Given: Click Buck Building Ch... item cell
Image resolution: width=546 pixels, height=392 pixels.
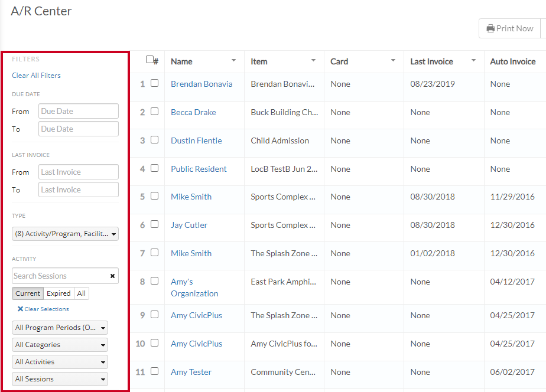Looking at the screenshot, I should click(284, 112).
